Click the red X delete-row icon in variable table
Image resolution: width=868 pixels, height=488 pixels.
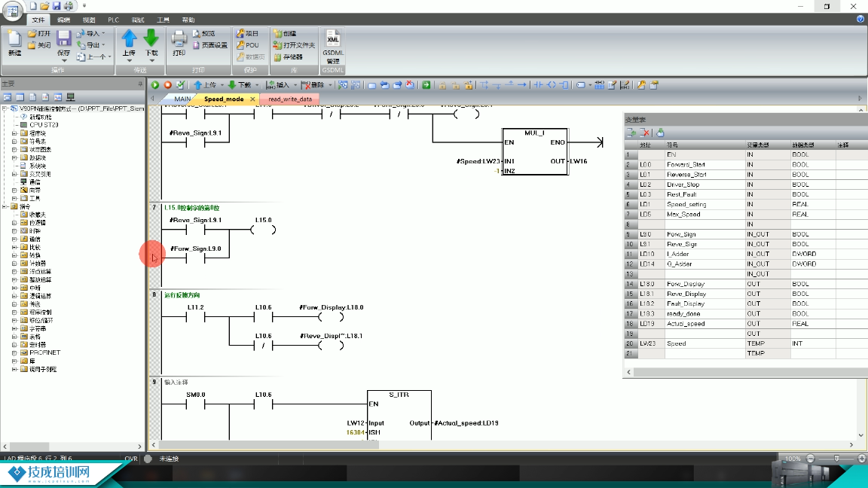(x=644, y=133)
